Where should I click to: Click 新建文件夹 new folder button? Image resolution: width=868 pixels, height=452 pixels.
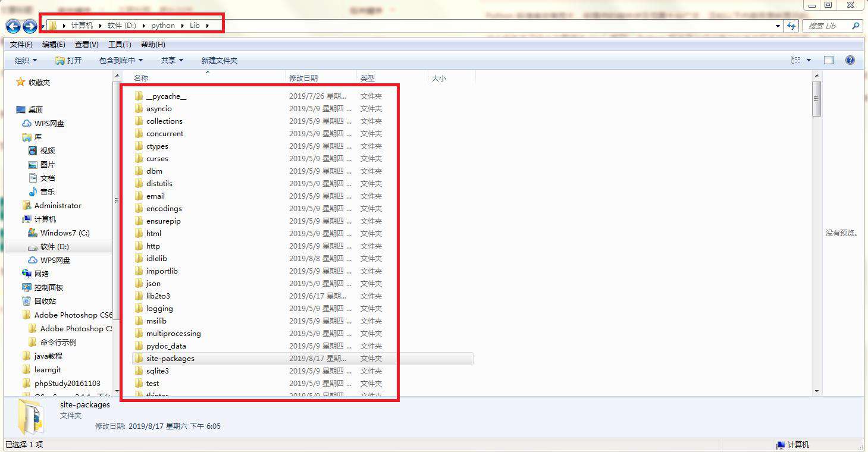coord(219,60)
